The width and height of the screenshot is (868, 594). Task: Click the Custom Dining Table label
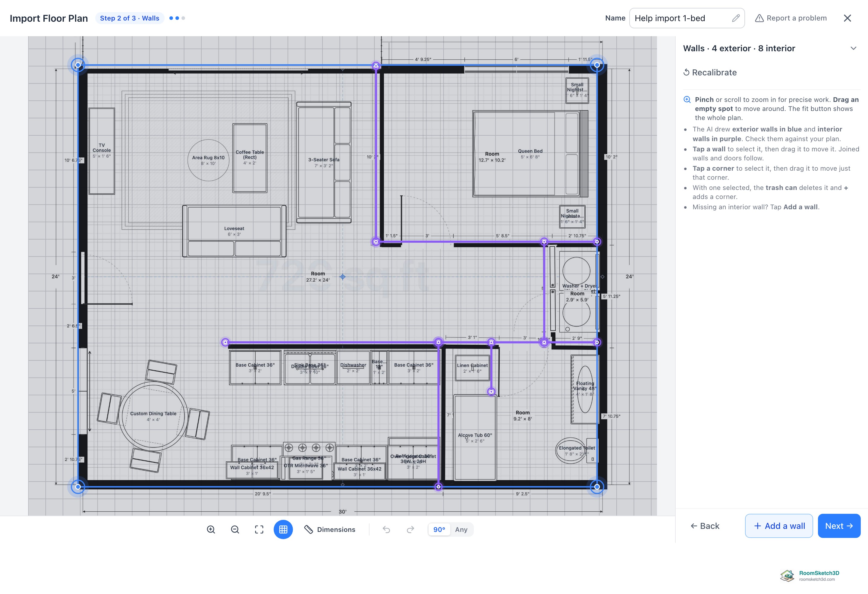tap(153, 414)
